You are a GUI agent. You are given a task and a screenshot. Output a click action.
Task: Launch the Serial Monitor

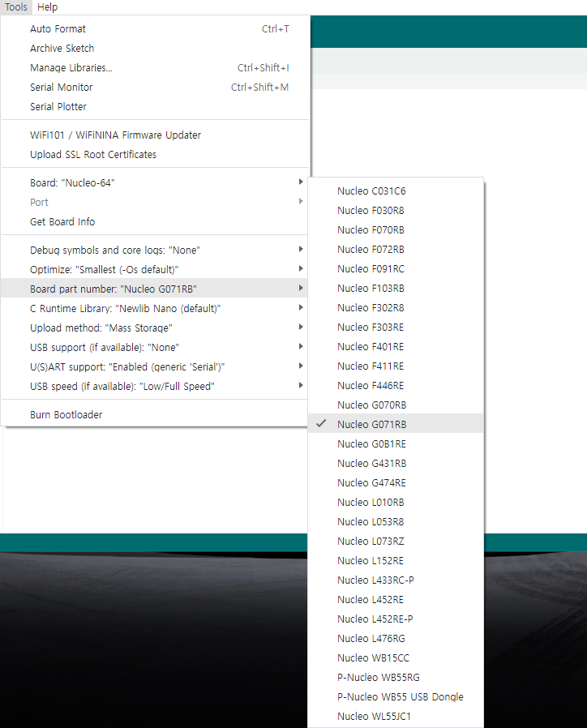pyautogui.click(x=155, y=88)
